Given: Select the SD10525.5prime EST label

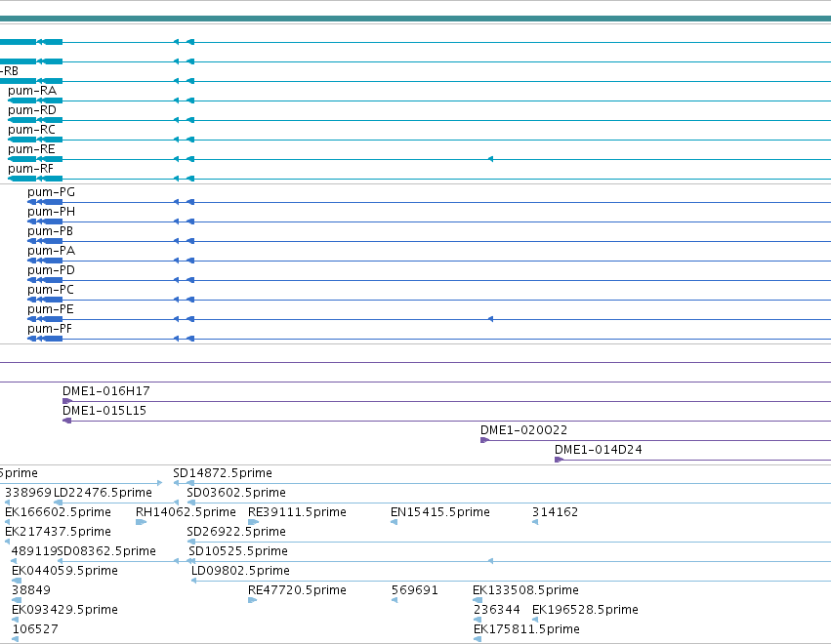Looking at the screenshot, I should [x=238, y=551].
